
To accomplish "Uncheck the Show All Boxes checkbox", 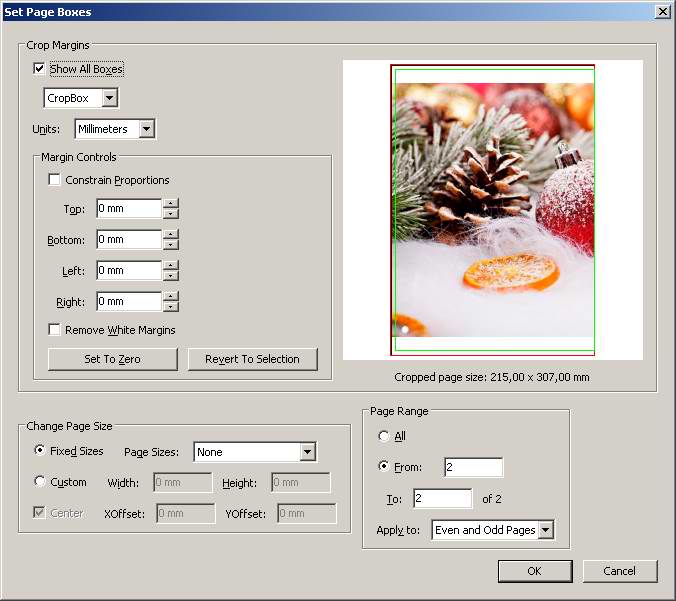I will pyautogui.click(x=39, y=69).
